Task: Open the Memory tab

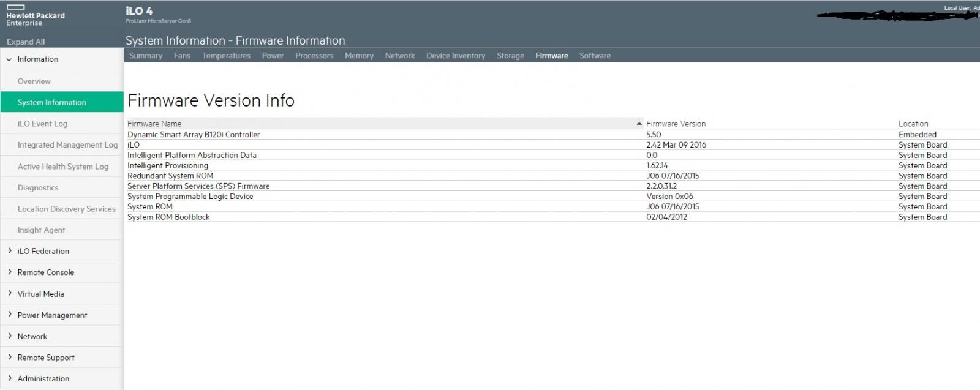Action: point(359,56)
